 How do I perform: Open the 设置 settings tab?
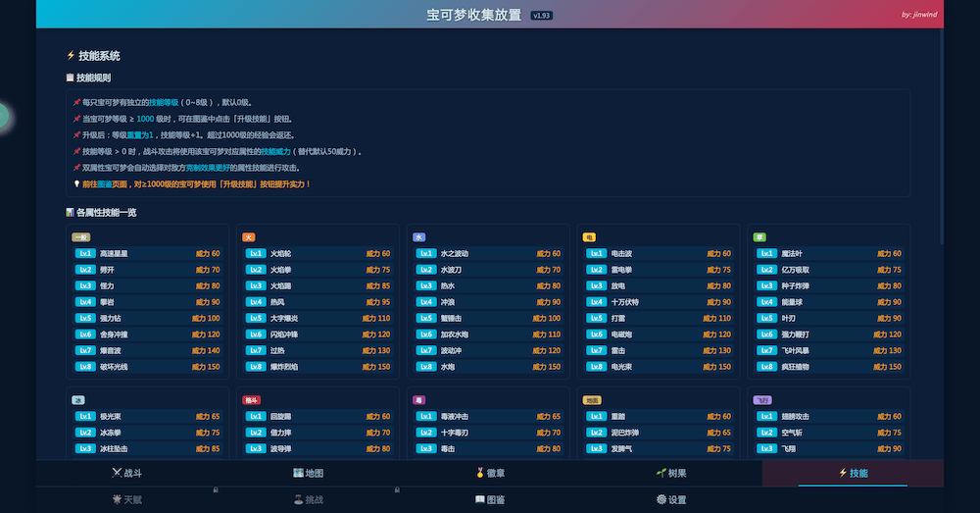[x=671, y=499]
